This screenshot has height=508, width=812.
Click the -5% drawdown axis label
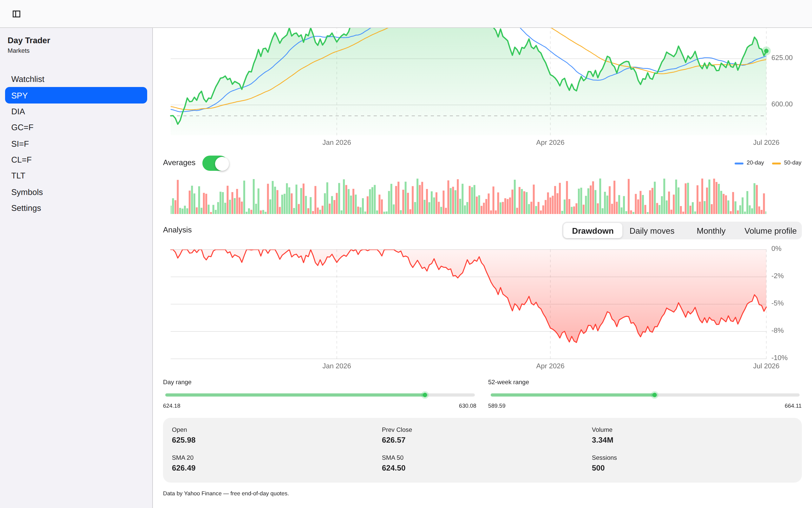coord(777,304)
